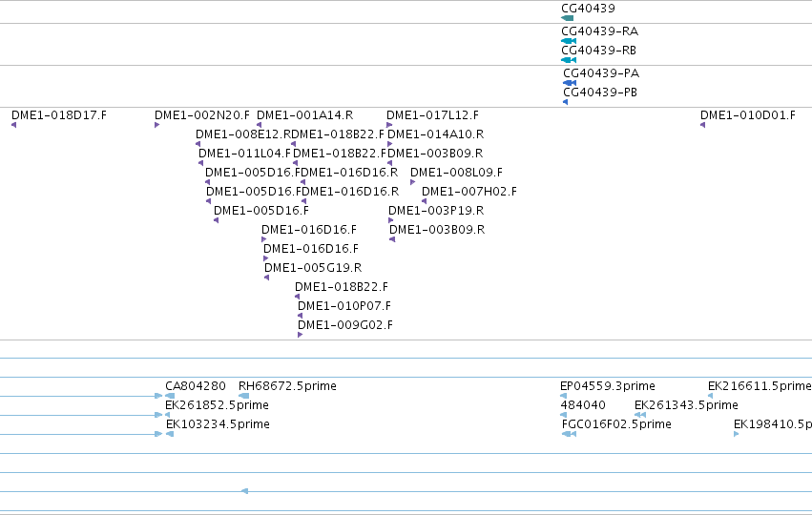Click arrow marker under DME1-010D01.F
This screenshot has width=812, height=515.
click(702, 125)
